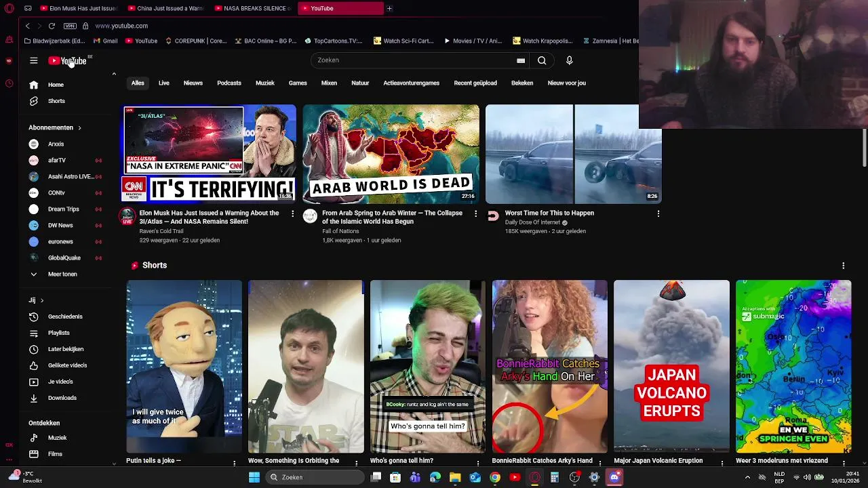The height and width of the screenshot is (488, 868).
Task: Click the YouTube logo in the header
Action: (67, 61)
